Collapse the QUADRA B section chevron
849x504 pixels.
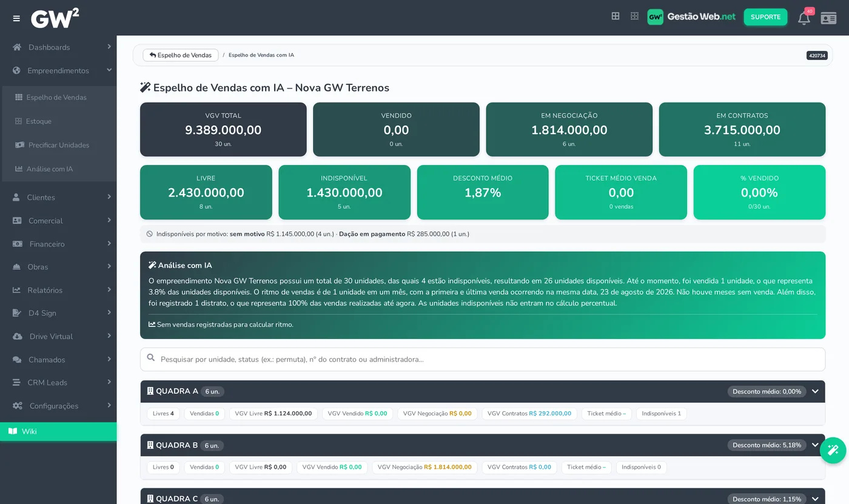point(815,445)
